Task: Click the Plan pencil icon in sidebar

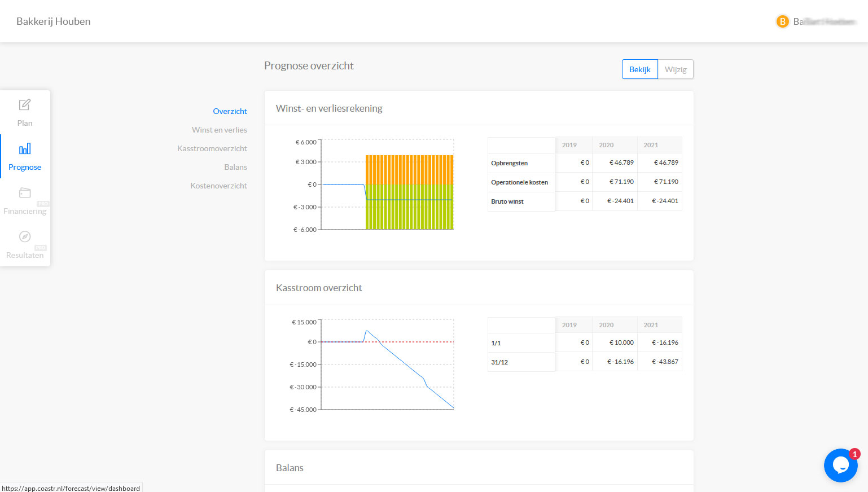Action: (x=25, y=105)
